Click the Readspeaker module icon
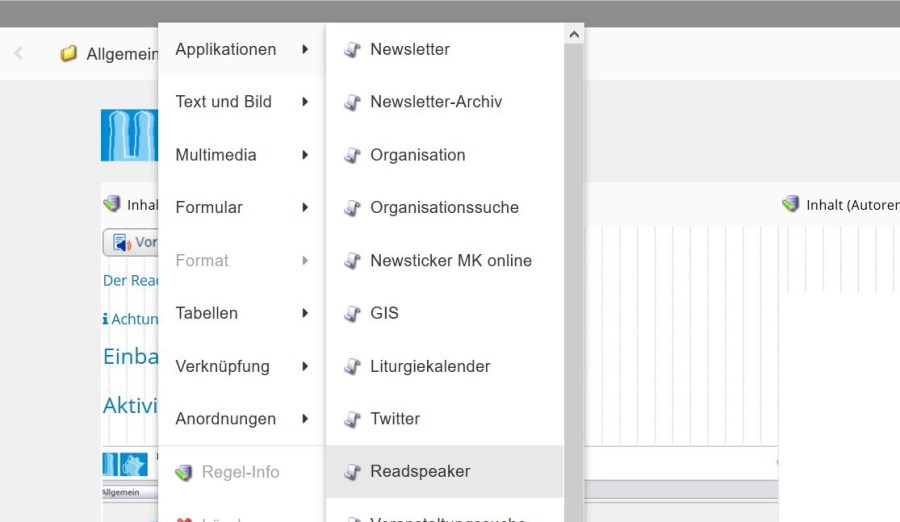This screenshot has height=522, width=900. tap(352, 472)
